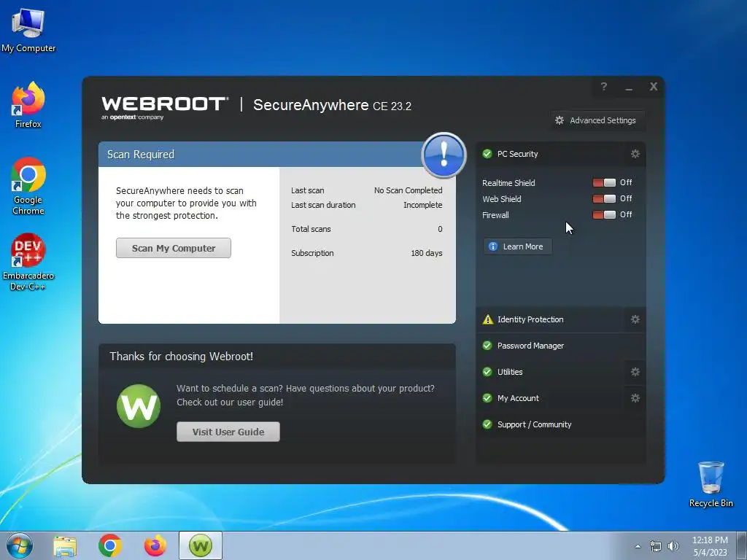Open Identity Protection settings gear
747x560 pixels.
pos(635,319)
